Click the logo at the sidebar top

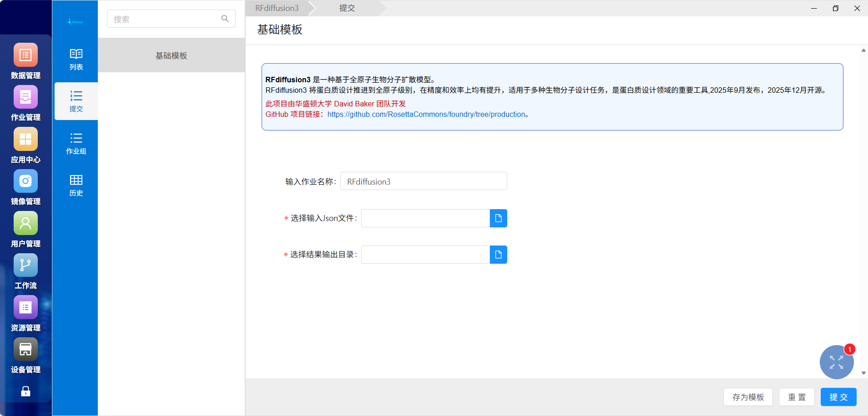pyautogui.click(x=75, y=21)
